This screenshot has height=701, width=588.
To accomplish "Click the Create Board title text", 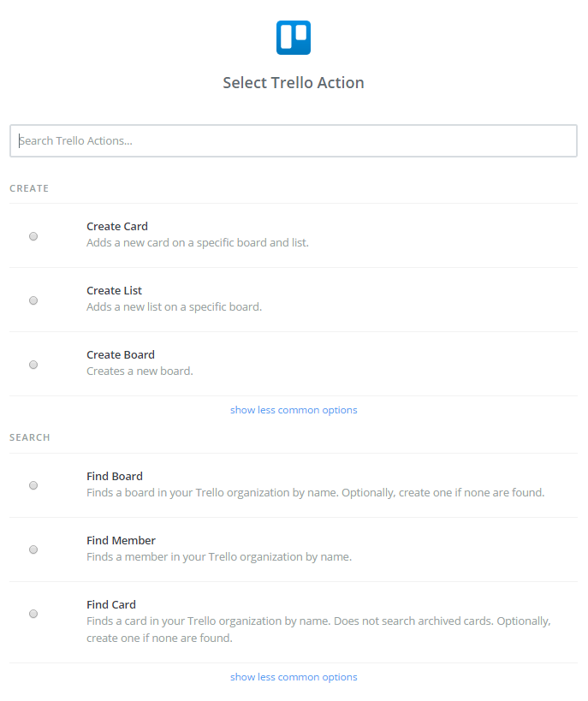I will point(121,354).
